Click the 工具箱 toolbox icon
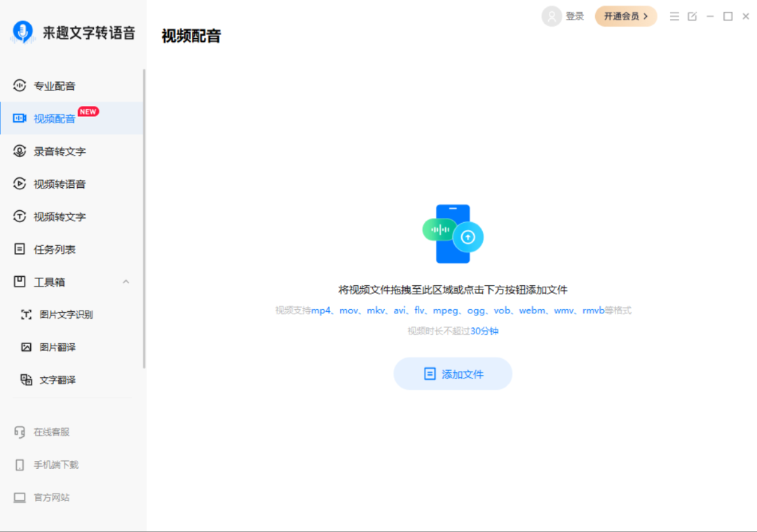 click(20, 282)
